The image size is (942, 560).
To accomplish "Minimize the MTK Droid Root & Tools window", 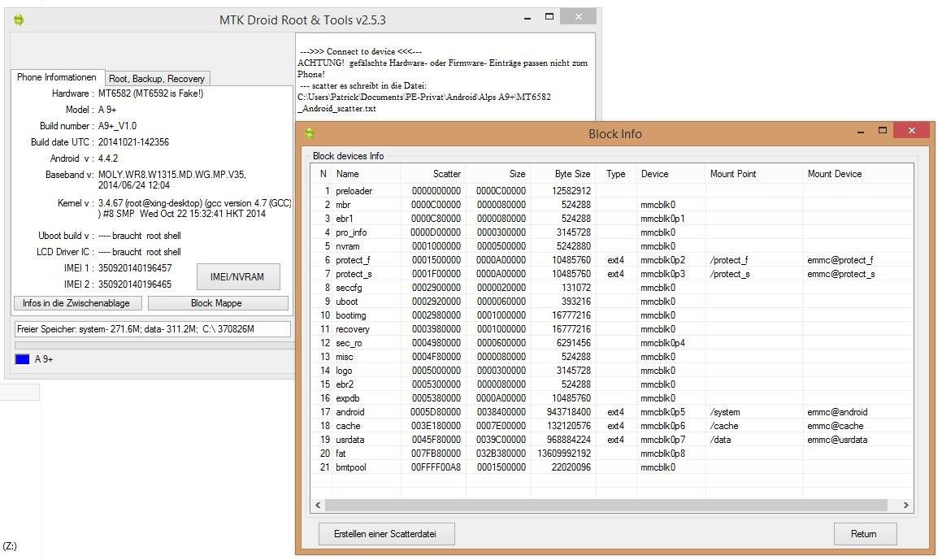I will pyautogui.click(x=527, y=17).
